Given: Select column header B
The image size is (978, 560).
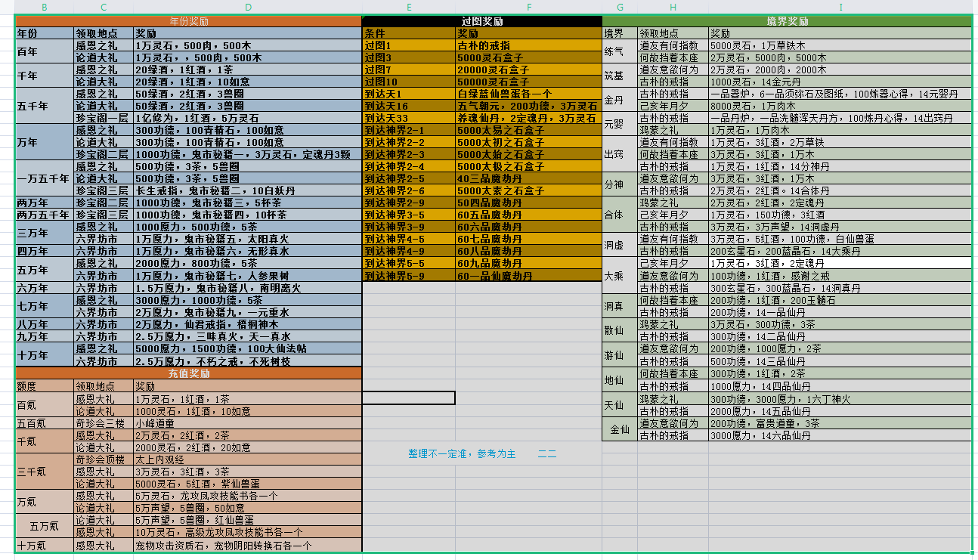Looking at the screenshot, I should tap(45, 7).
